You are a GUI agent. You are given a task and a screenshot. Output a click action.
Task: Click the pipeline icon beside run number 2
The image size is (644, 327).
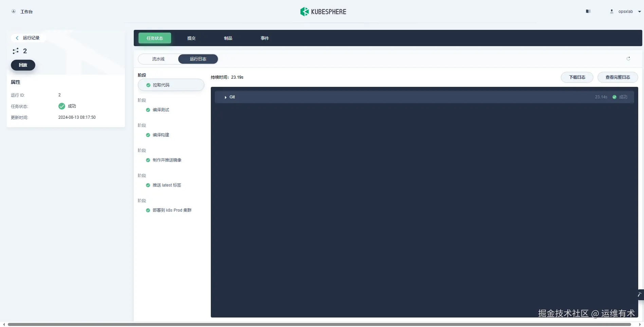(x=16, y=51)
